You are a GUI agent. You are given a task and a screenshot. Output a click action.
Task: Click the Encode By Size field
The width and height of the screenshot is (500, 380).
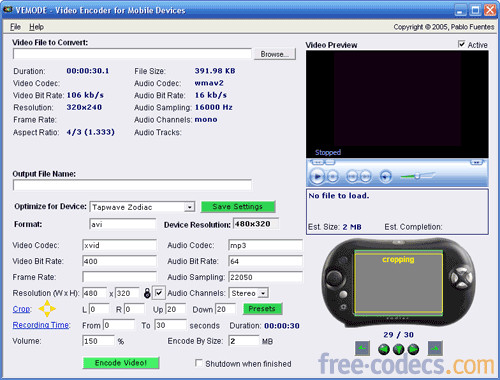244,341
